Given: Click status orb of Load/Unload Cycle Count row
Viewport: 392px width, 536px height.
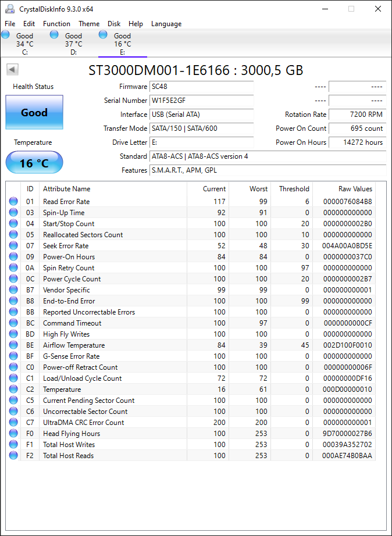Looking at the screenshot, I should click(13, 378).
